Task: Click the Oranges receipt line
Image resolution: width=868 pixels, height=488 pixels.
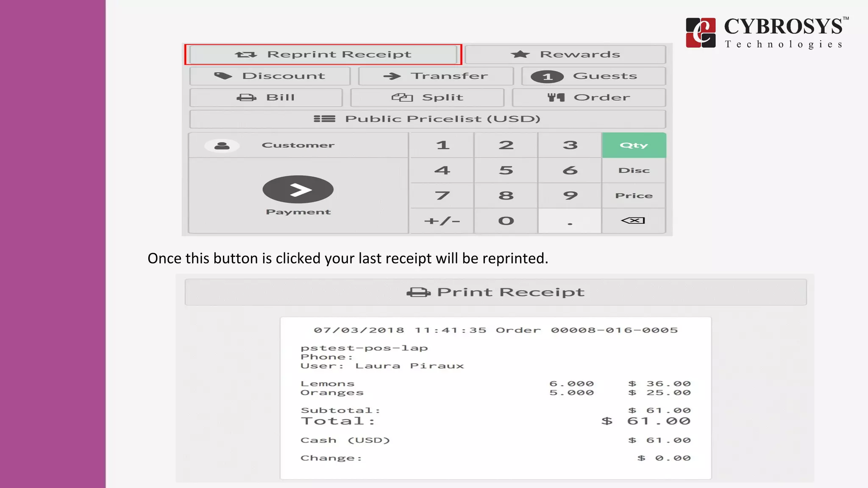Action: pos(495,393)
